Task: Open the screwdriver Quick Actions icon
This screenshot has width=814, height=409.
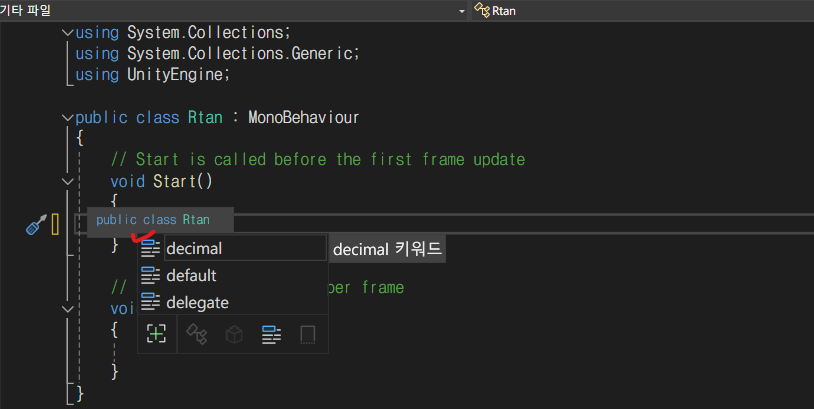Action: [x=36, y=225]
